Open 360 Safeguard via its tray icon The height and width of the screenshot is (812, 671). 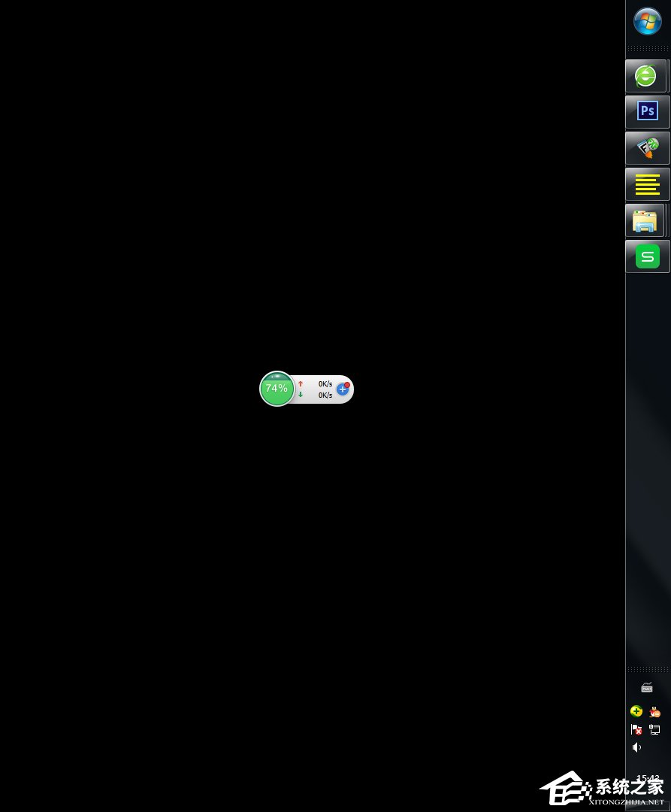636,710
